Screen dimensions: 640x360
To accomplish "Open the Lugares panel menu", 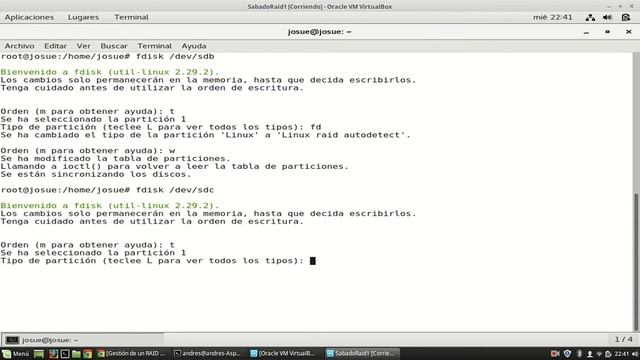I will tap(83, 17).
